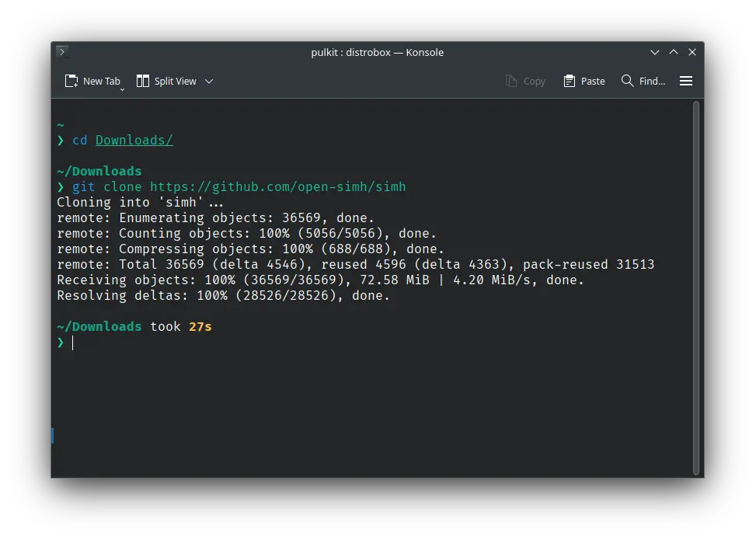Click the terminal icon in title bar
Image resolution: width=756 pixels, height=539 pixels.
click(x=62, y=51)
